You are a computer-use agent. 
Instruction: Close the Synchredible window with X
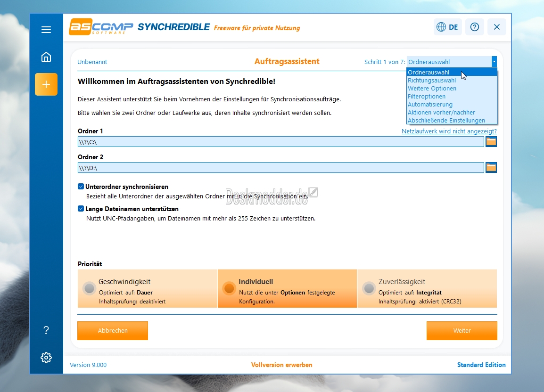coord(497,27)
